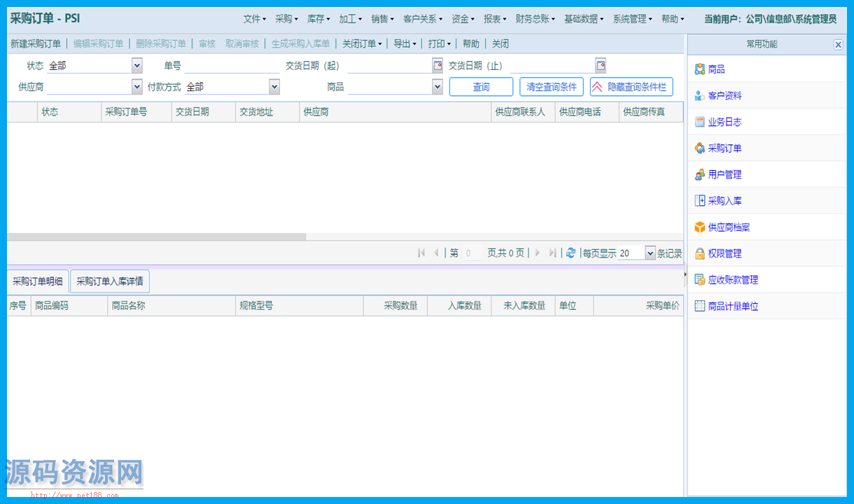Screen dimensions: 854x504
Task: Click 生成采购入库单 toolbar button
Action: coord(301,44)
